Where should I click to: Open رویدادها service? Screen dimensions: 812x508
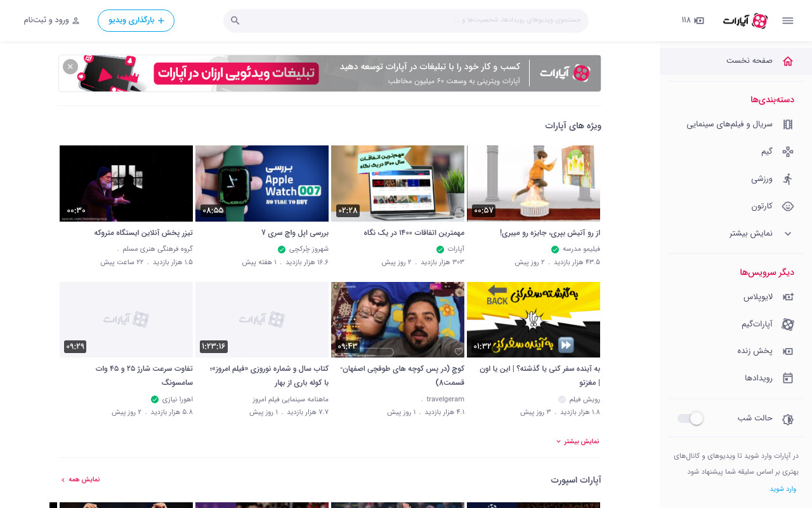(x=736, y=378)
